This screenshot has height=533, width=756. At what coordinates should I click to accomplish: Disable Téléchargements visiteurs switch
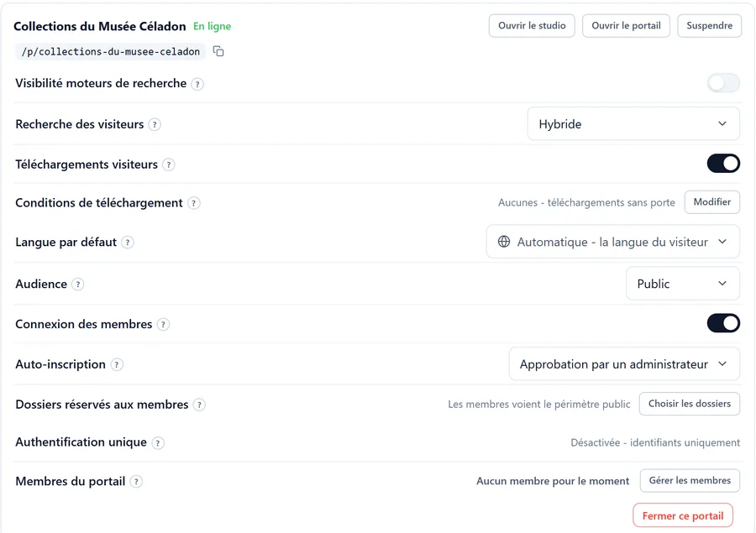[x=723, y=164]
